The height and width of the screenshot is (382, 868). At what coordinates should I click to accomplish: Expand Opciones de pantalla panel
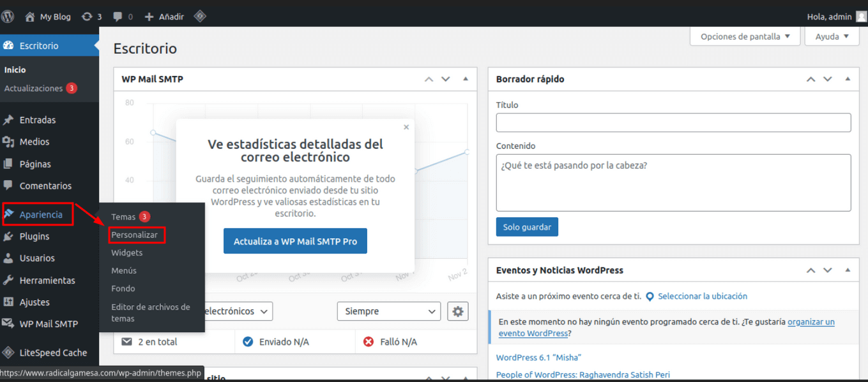[x=745, y=36]
